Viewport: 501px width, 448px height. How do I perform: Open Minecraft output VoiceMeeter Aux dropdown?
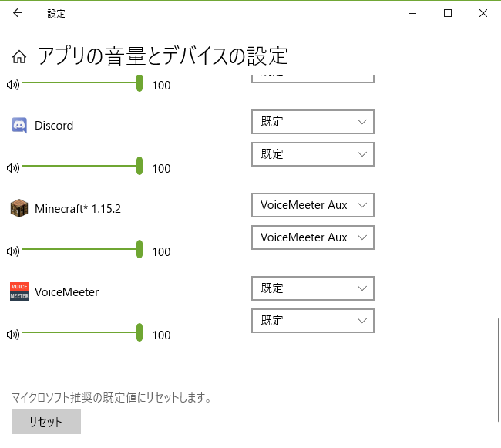pyautogui.click(x=313, y=205)
